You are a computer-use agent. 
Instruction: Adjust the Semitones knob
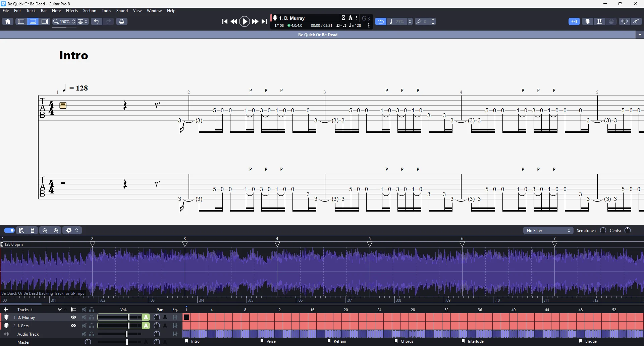pyautogui.click(x=603, y=230)
